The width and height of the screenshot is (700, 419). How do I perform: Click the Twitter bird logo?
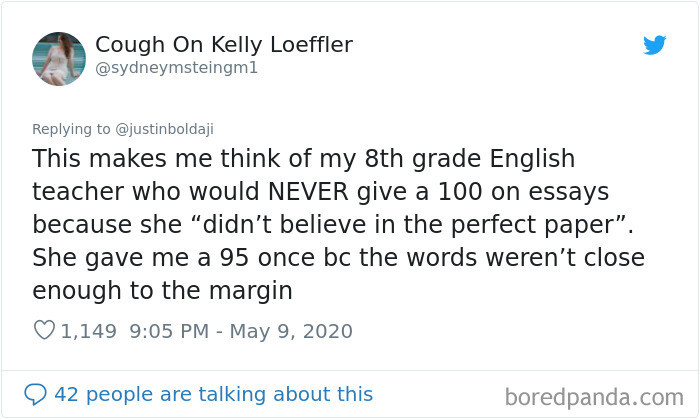coord(654,45)
